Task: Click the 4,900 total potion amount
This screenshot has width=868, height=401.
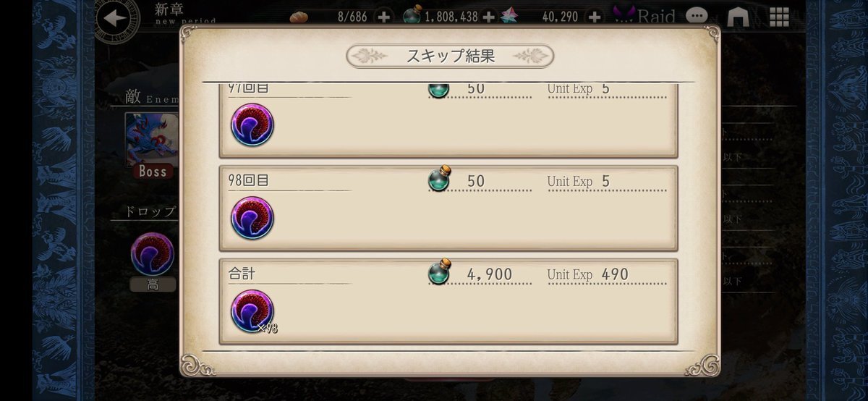Action: pos(490,274)
